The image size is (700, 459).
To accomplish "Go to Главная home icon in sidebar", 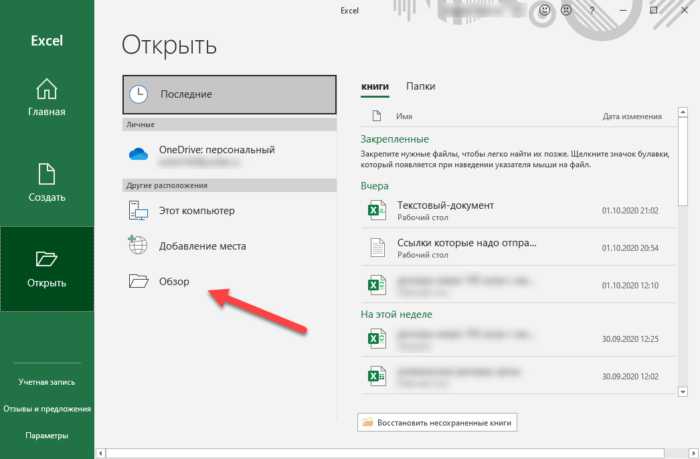I will click(46, 89).
